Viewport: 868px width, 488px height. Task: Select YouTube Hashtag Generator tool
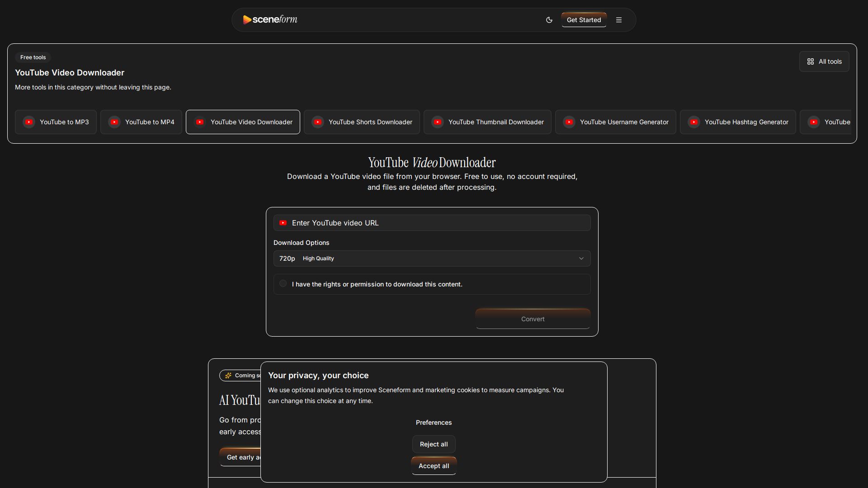point(738,122)
